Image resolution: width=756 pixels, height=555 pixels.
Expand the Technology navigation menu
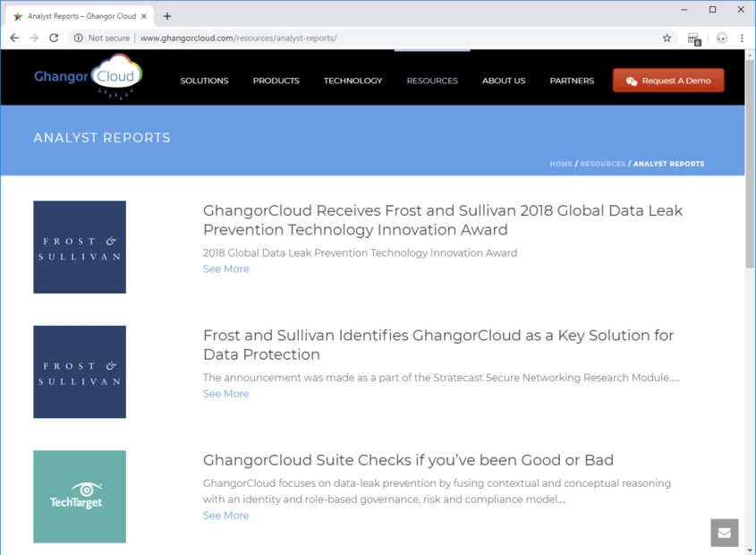tap(353, 81)
